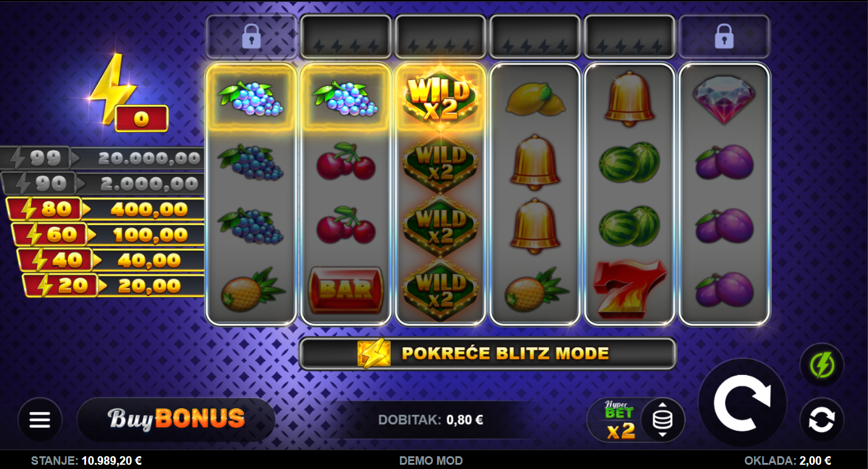Select the 99 lightning 20.000,00 prize tier
Screen dimensions: 868x469
coord(101,158)
